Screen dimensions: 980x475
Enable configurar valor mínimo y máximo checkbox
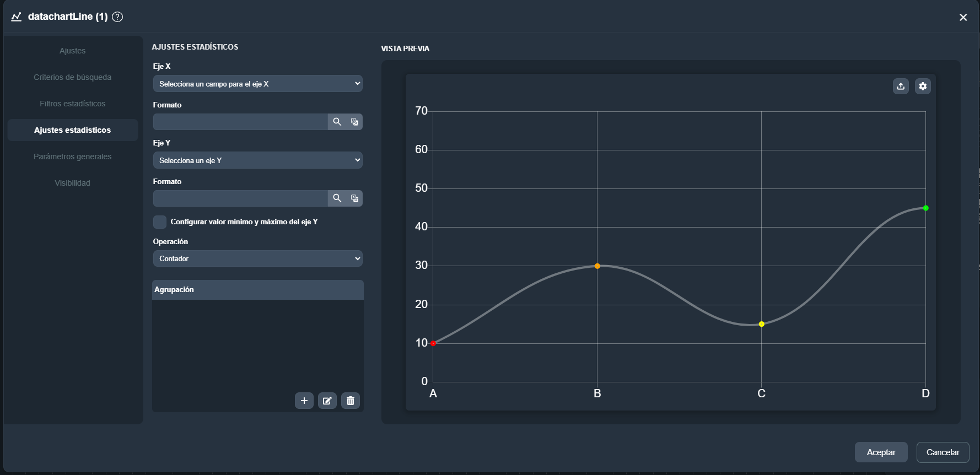160,222
